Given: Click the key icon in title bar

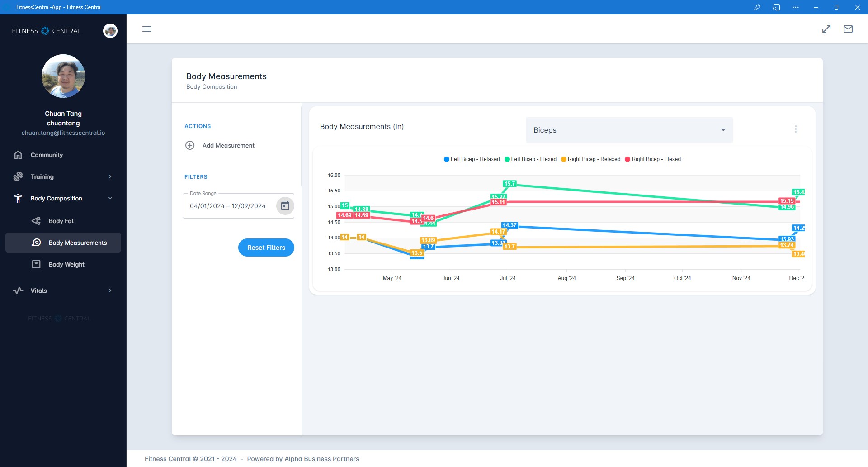Looking at the screenshot, I should [x=757, y=7].
